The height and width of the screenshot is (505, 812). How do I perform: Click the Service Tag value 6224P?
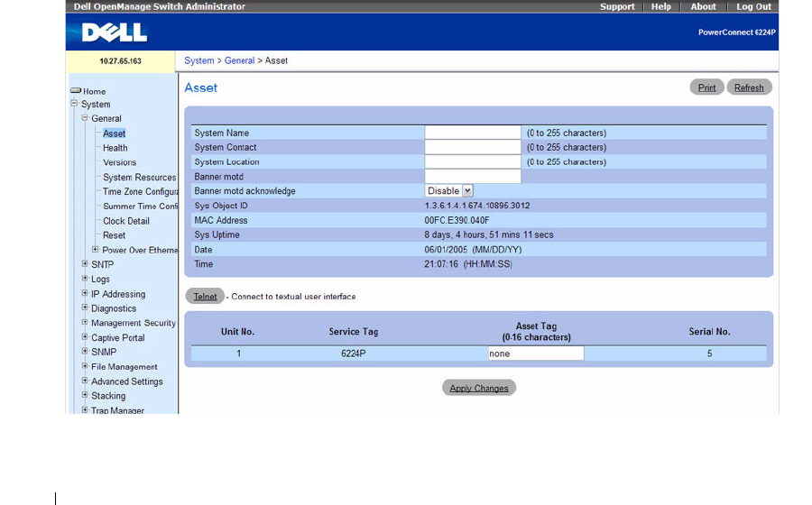pos(353,353)
